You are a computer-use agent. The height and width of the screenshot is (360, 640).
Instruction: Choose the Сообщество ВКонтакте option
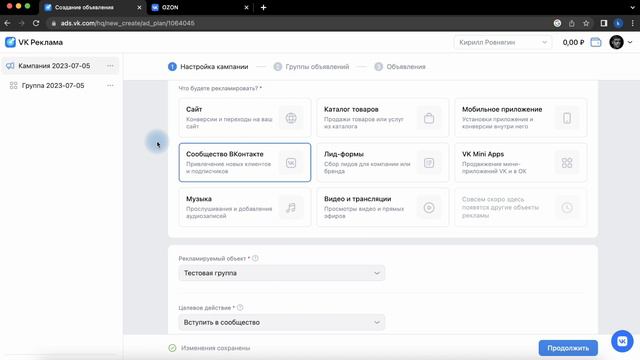point(245,162)
